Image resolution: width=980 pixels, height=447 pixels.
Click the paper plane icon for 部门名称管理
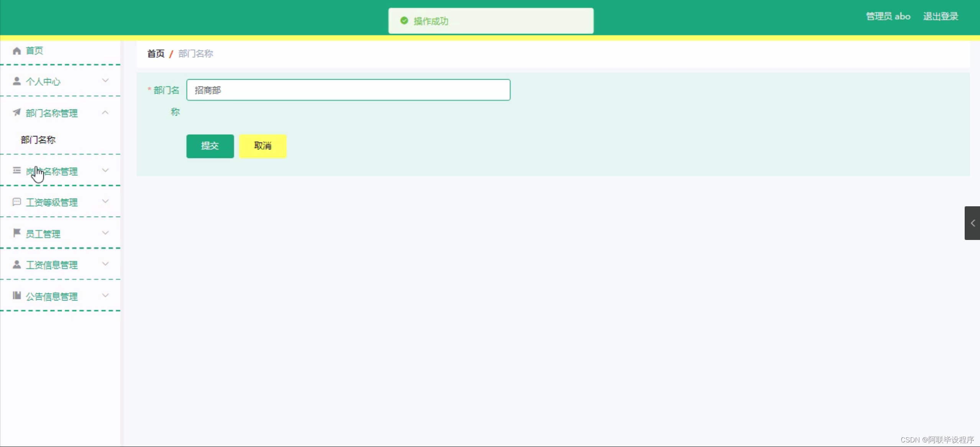coord(16,113)
